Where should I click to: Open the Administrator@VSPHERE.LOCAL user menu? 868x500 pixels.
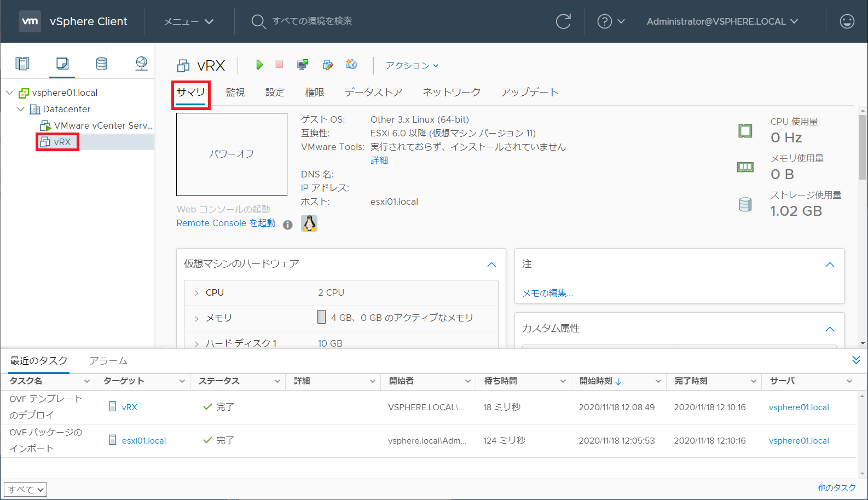(x=722, y=21)
